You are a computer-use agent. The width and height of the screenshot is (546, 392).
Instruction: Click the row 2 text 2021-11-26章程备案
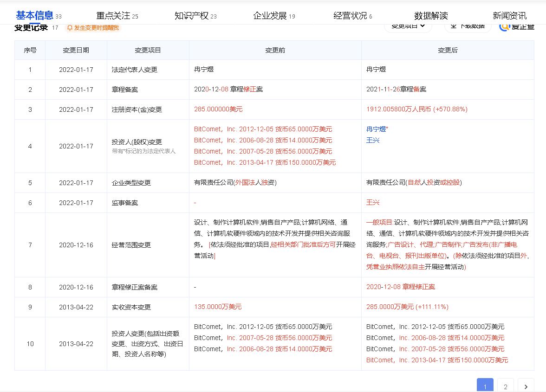[396, 89]
